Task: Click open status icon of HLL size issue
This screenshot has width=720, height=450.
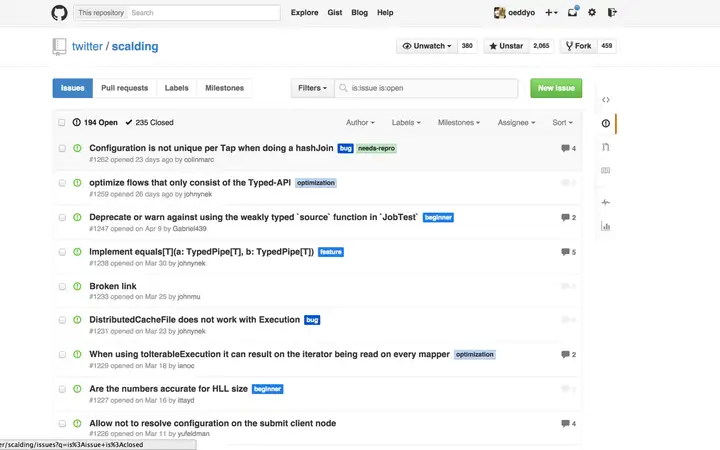Action: tap(77, 389)
